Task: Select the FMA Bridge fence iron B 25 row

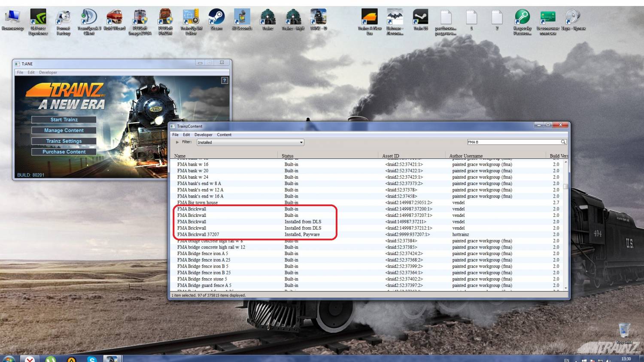Action: [x=367, y=273]
